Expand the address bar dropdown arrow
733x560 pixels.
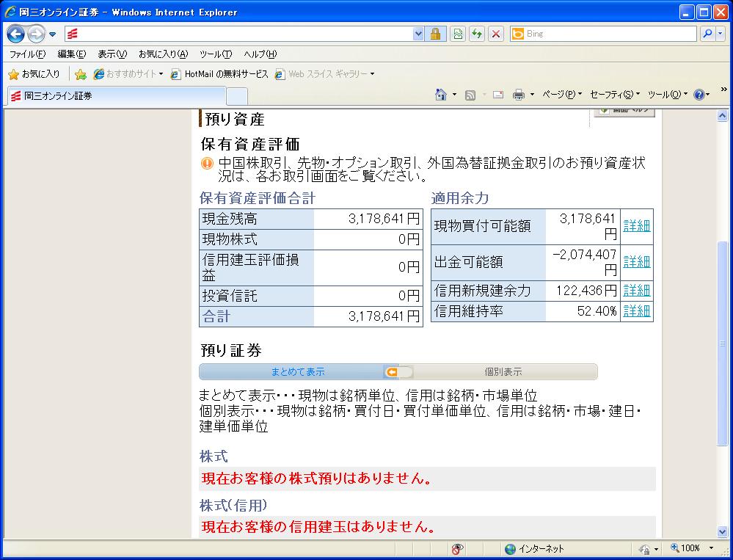pos(418,34)
